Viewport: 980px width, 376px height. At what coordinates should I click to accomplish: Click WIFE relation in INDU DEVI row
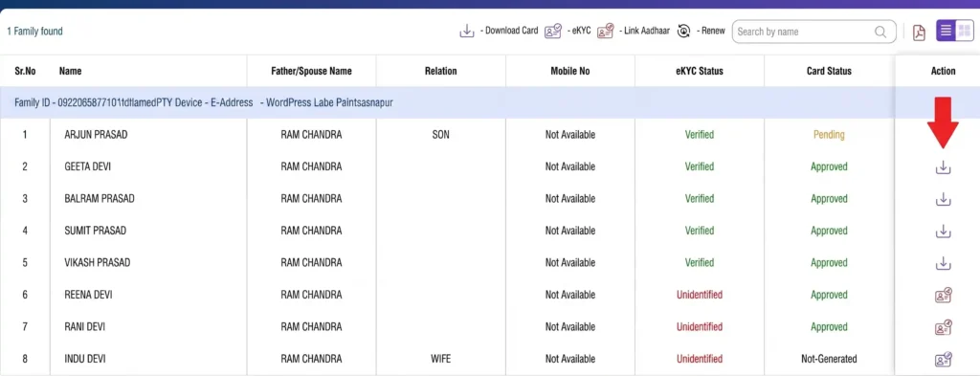[x=440, y=359]
